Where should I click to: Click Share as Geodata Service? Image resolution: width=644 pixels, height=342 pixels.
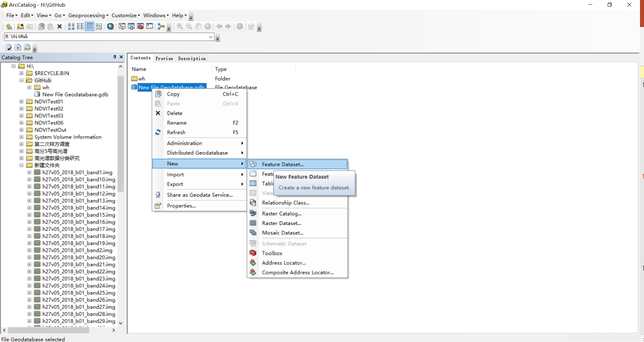pyautogui.click(x=199, y=195)
